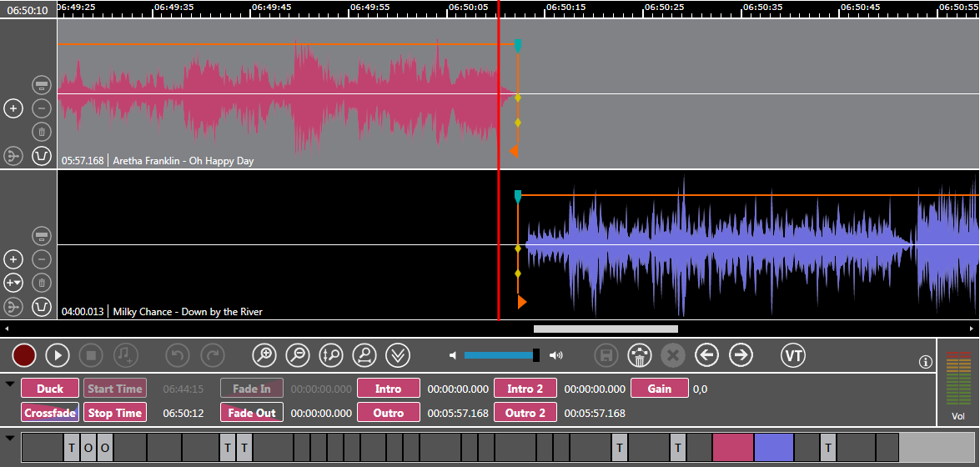The width and height of the screenshot is (980, 467).
Task: Click the Outro 2 button
Action: tap(525, 413)
